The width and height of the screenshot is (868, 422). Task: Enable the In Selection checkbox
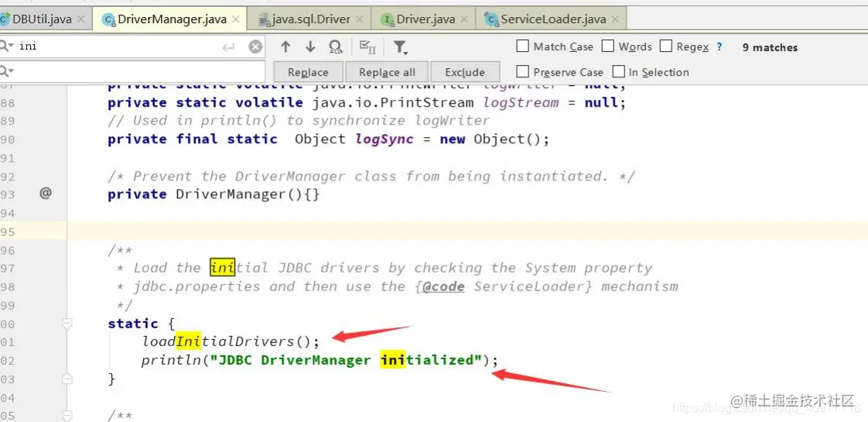pyautogui.click(x=618, y=71)
